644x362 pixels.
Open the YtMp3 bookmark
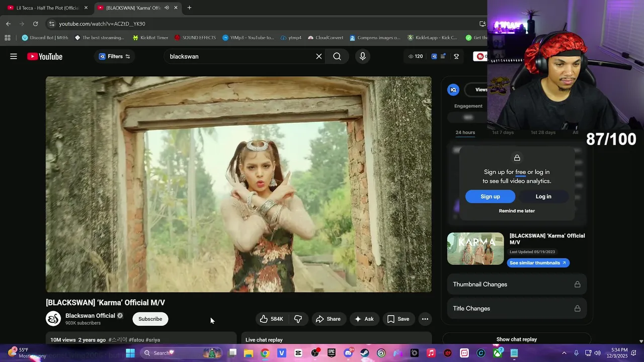(248, 38)
